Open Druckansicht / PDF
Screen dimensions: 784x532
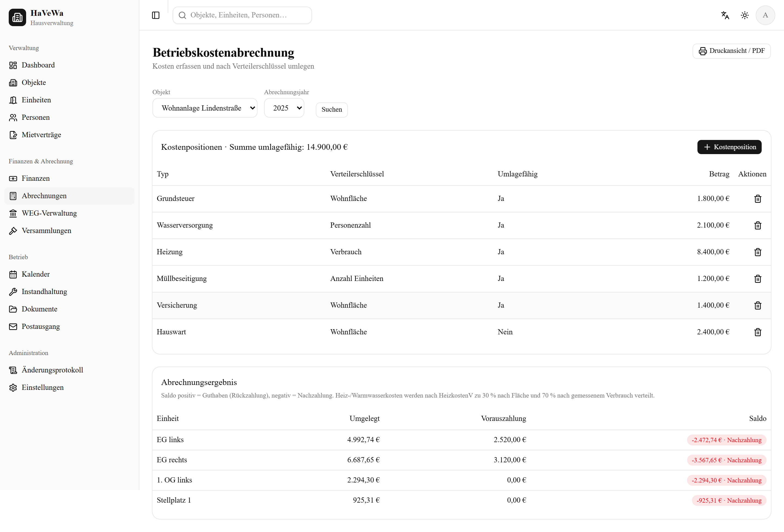click(x=731, y=51)
